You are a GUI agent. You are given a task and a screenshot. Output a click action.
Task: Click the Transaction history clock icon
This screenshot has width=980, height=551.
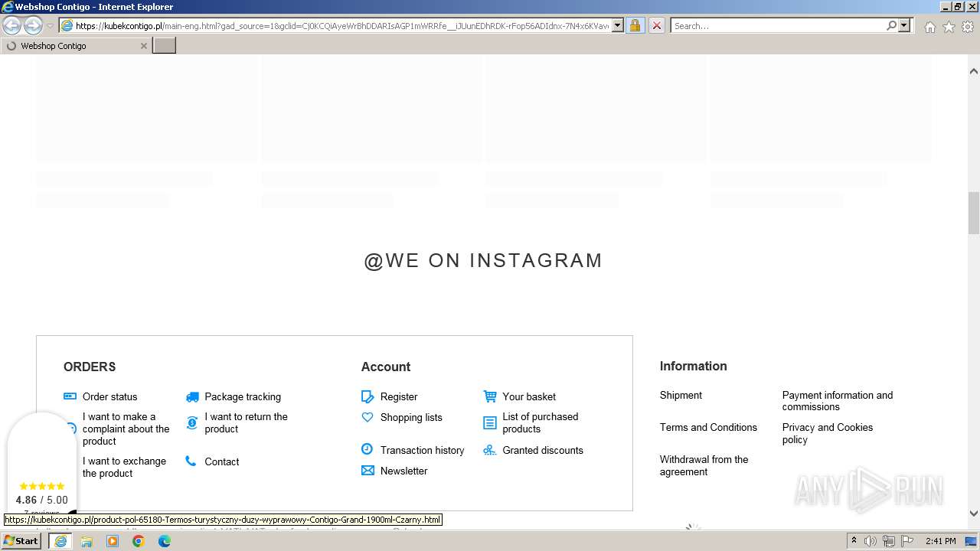pyautogui.click(x=367, y=449)
